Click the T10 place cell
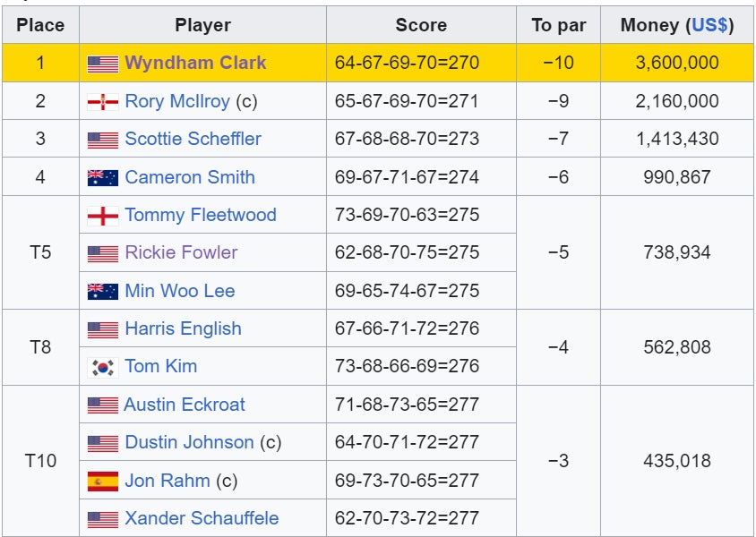This screenshot has height=537, width=756. [x=40, y=461]
